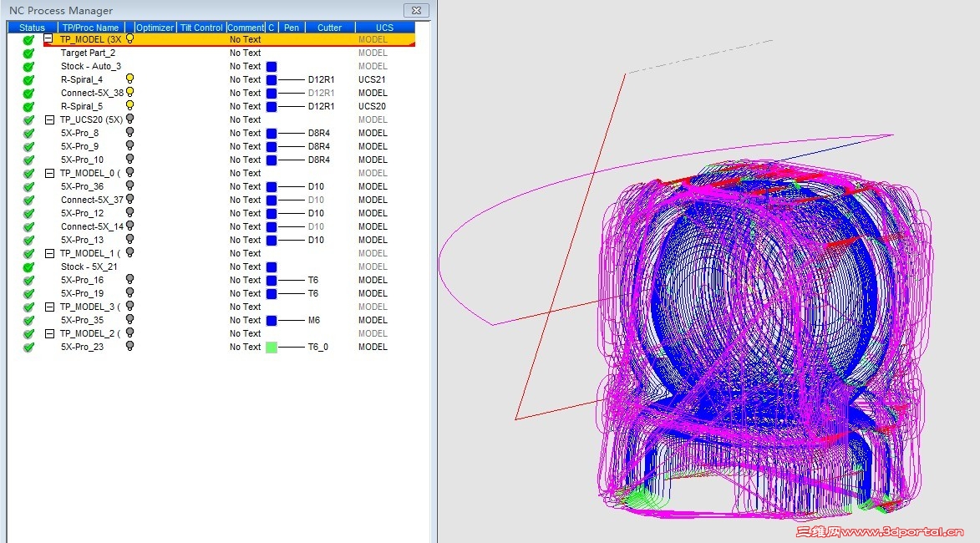Collapse the TP_MODEL_1 toolpath folder
This screenshot has width=980, height=543.
(49, 254)
